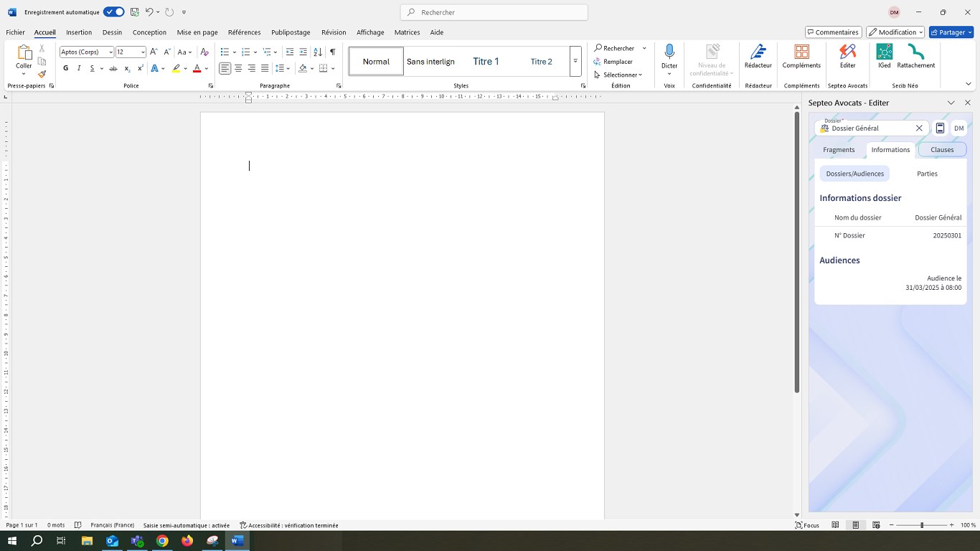980x551 pixels.
Task: Toggle bold formatting (G)
Action: (x=65, y=68)
